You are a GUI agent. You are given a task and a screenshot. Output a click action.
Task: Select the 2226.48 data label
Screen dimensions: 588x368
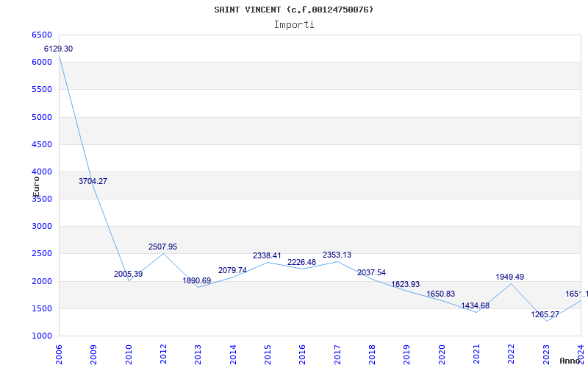(302, 262)
